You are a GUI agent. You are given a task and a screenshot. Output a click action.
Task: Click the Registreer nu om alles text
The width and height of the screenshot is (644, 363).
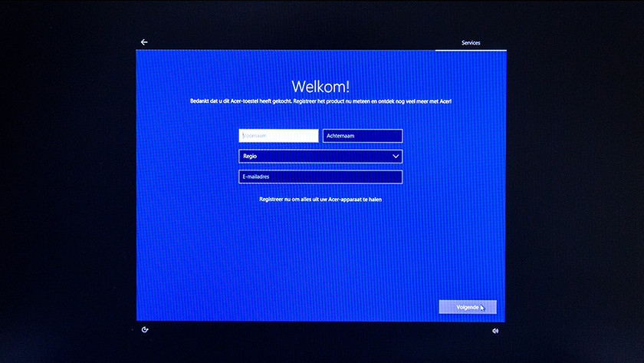pyautogui.click(x=320, y=200)
